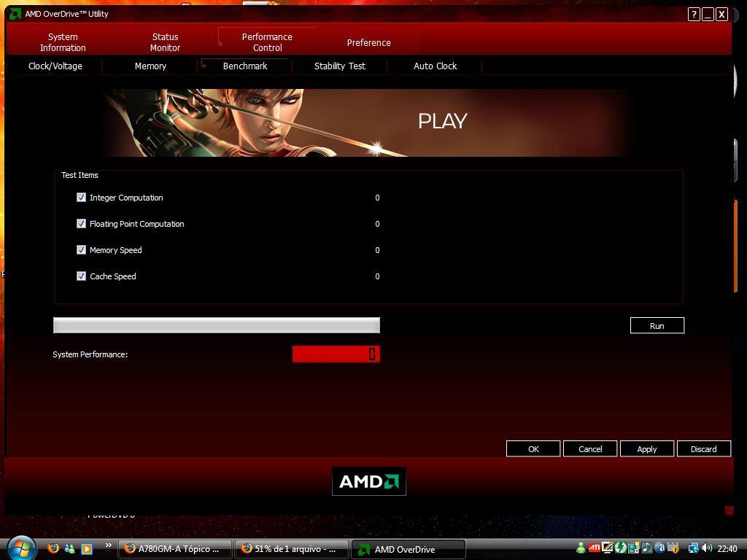Open the firewall warning tray icon

pos(673,548)
